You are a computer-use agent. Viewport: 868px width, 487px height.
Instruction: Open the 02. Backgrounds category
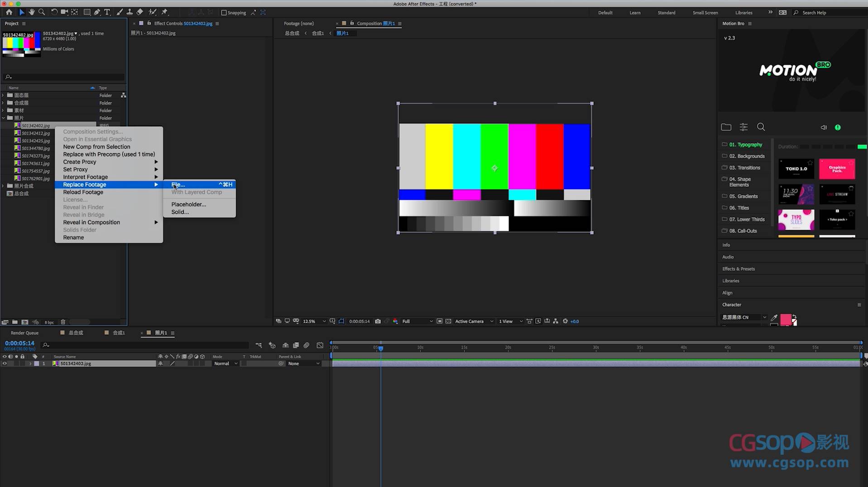[746, 156]
